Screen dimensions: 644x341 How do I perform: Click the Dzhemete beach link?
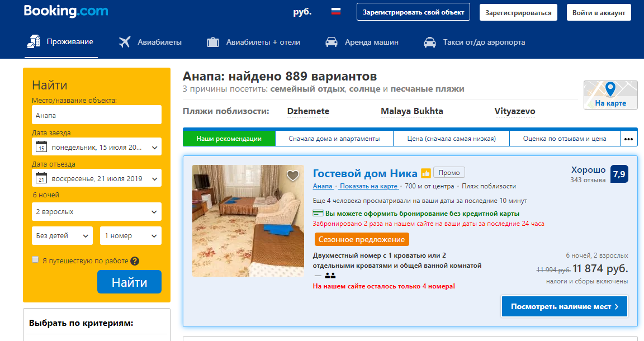pyautogui.click(x=308, y=111)
